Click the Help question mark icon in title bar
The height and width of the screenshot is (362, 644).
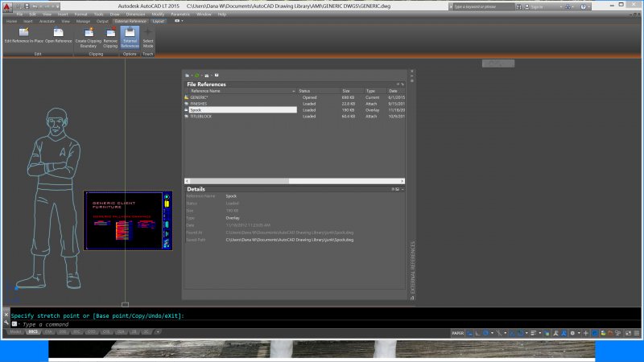pos(583,6)
